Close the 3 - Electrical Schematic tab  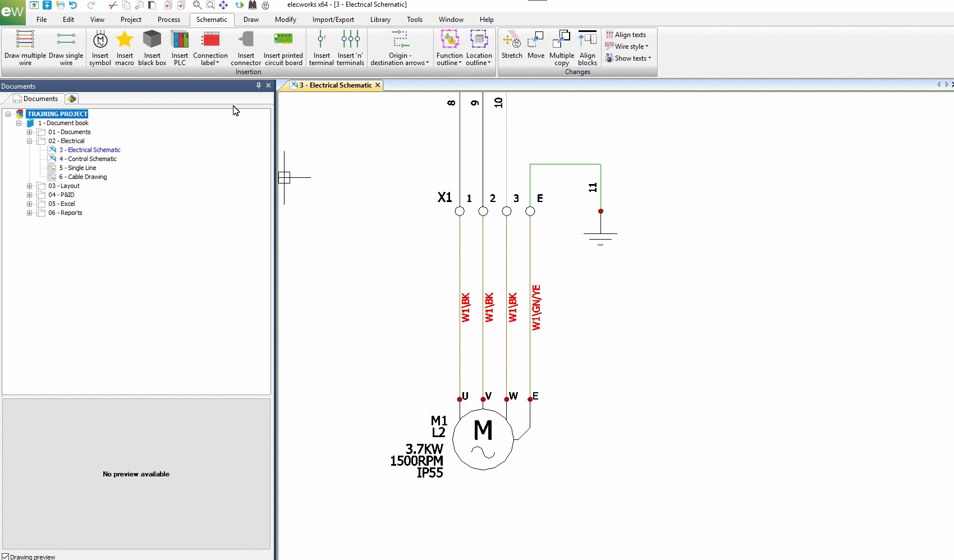[x=378, y=85]
